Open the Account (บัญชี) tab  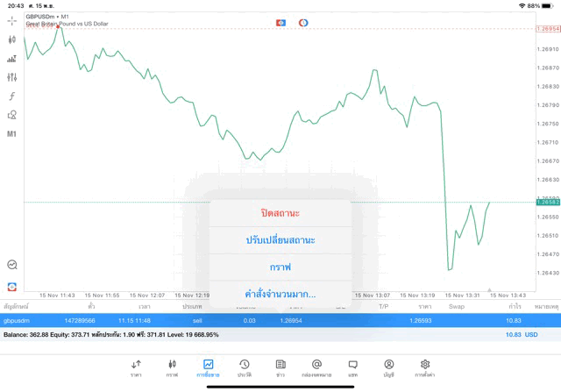click(388, 367)
